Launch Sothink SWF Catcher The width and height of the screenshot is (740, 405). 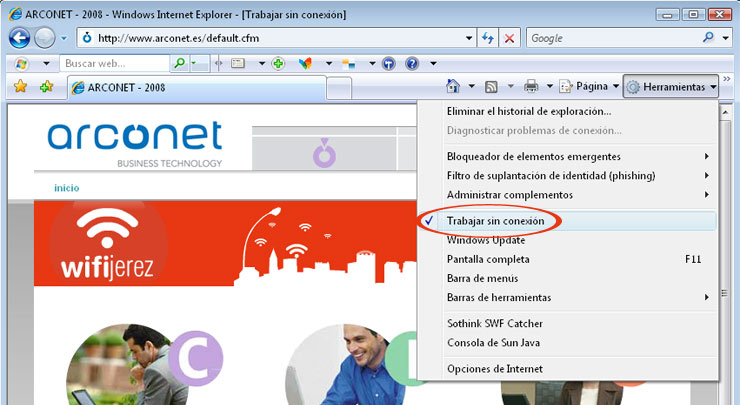point(568,324)
